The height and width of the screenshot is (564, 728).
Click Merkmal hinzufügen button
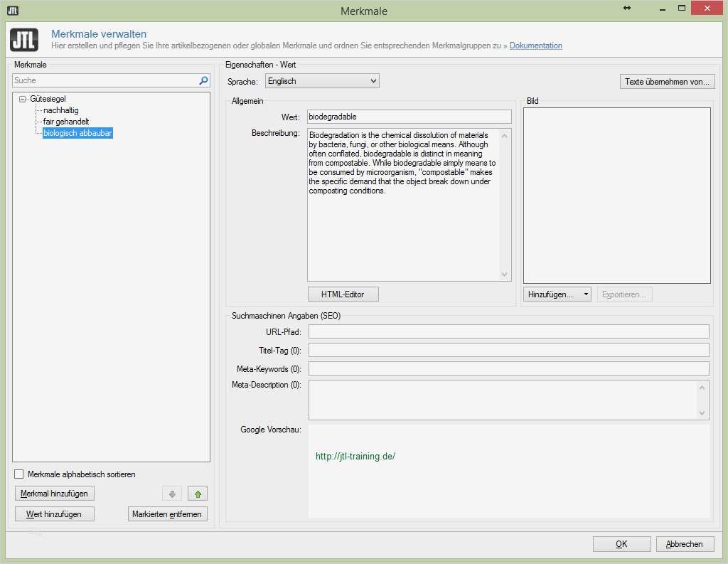[x=55, y=494]
